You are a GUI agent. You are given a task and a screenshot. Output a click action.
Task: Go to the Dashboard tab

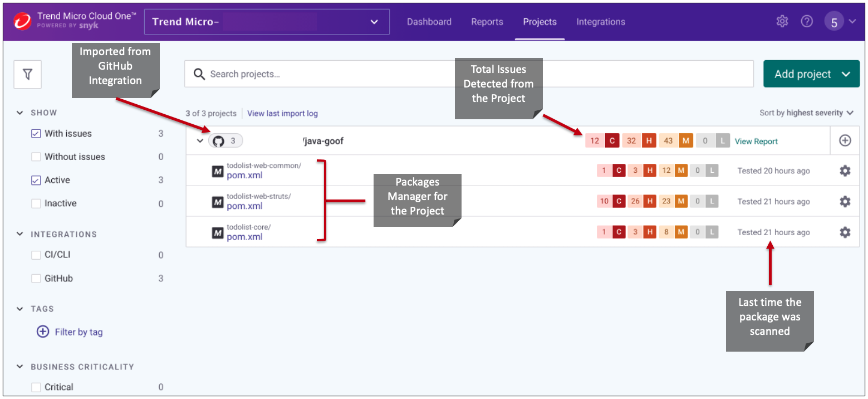tap(429, 22)
